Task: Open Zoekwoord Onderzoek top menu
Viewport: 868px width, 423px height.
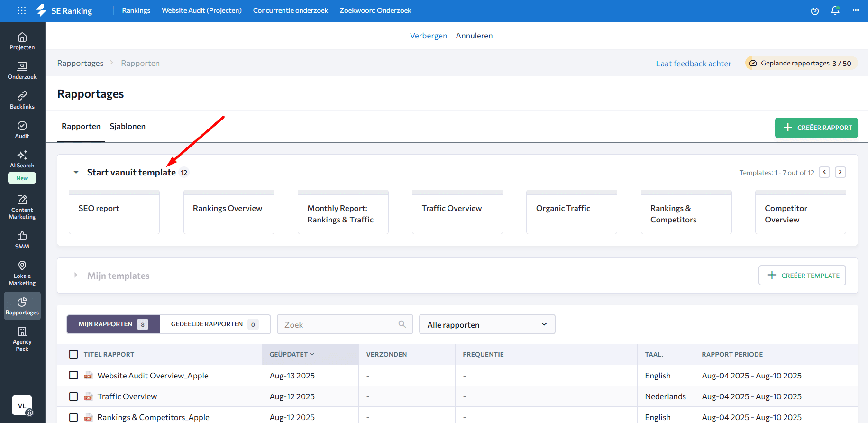Action: [x=375, y=10]
